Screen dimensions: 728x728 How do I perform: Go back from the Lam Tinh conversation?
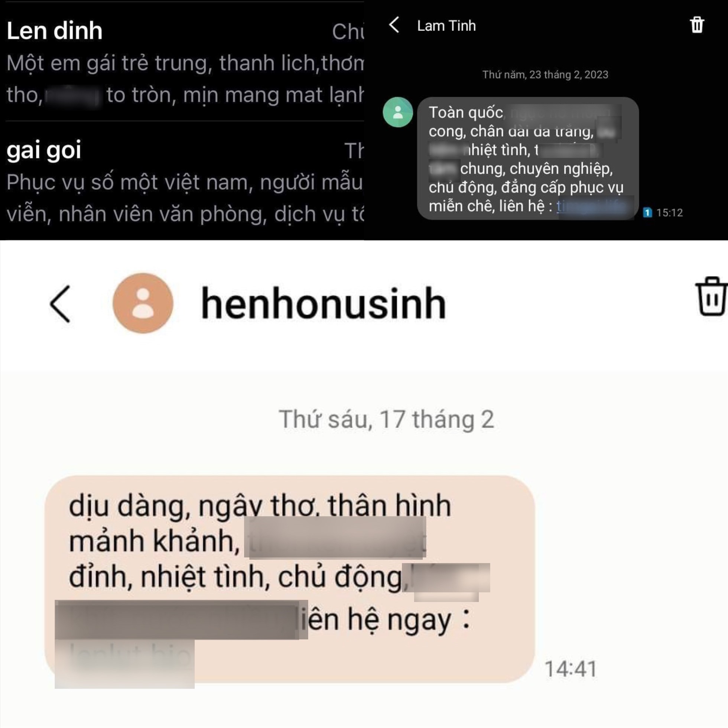394,25
